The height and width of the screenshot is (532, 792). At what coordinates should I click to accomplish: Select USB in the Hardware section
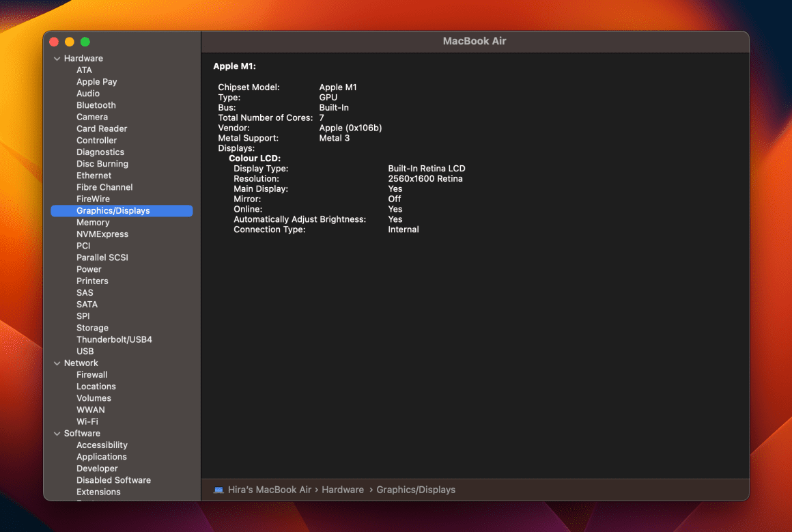pyautogui.click(x=85, y=351)
